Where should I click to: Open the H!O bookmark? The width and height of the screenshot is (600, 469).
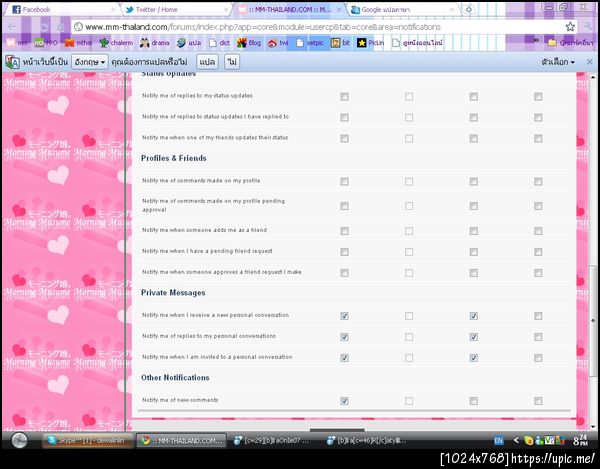pyautogui.click(x=46, y=43)
